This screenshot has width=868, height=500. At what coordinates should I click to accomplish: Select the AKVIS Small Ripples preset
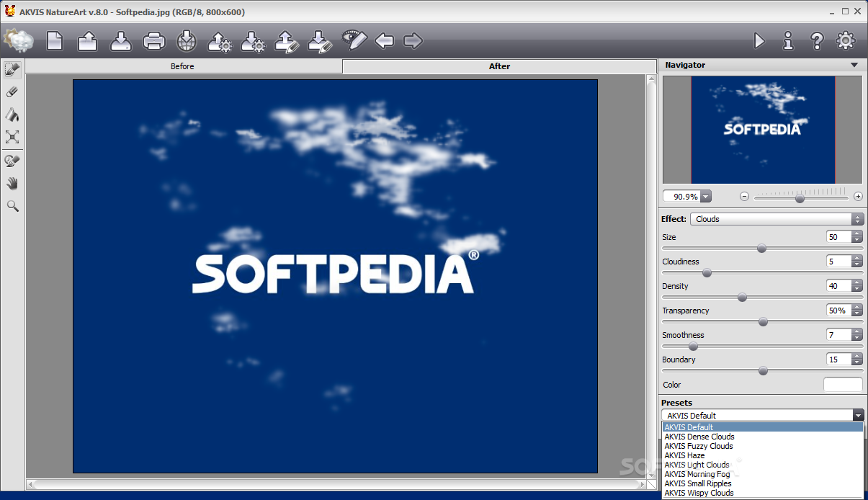point(762,483)
